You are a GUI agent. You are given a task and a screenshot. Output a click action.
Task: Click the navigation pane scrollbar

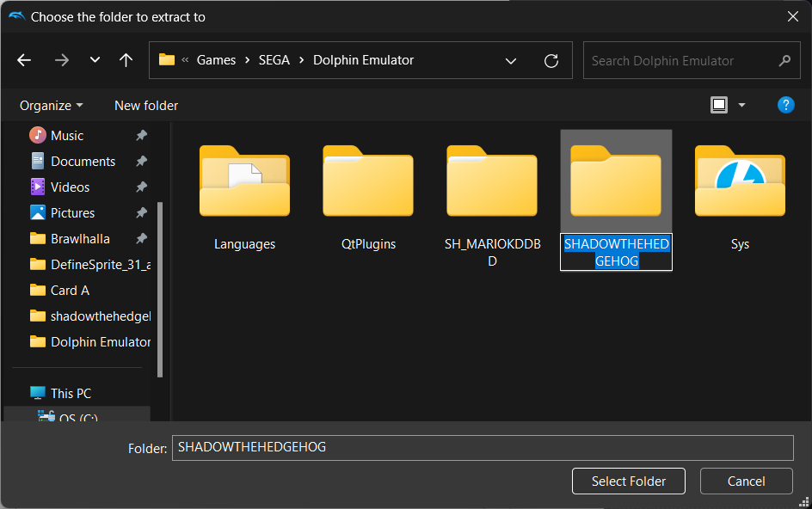pos(160,290)
